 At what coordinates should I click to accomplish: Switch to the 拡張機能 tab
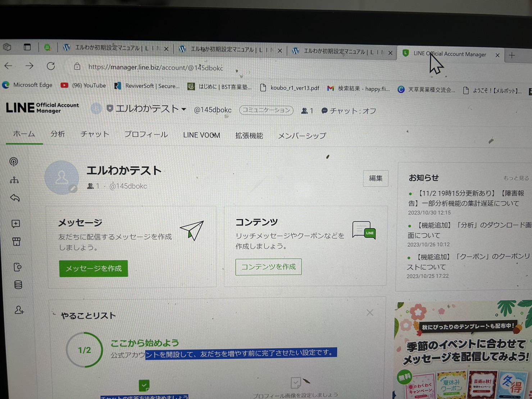[x=249, y=136]
